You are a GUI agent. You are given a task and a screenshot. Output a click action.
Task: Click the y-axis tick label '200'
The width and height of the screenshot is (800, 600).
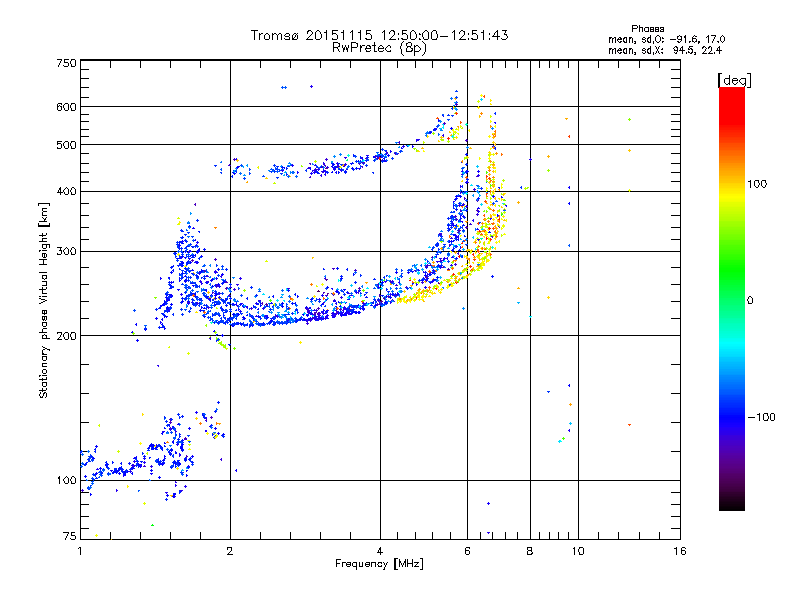pyautogui.click(x=66, y=336)
